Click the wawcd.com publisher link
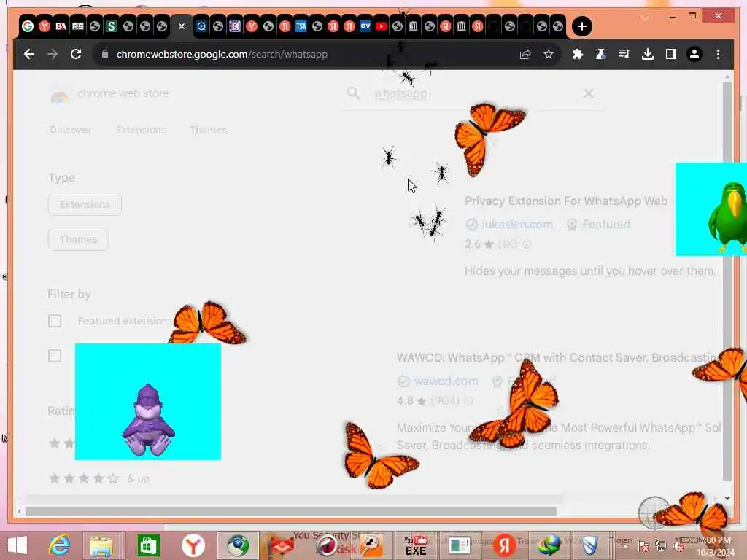Viewport: 747px width, 560px height. (x=446, y=381)
